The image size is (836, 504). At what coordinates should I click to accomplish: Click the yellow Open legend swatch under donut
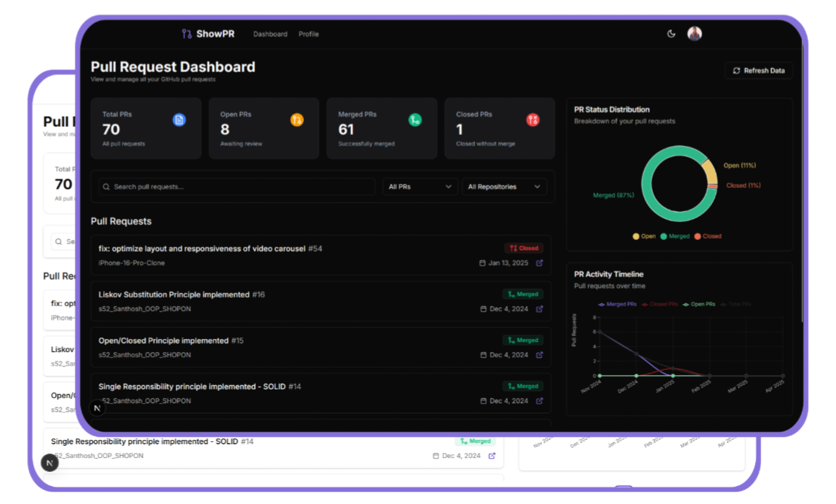pos(636,236)
